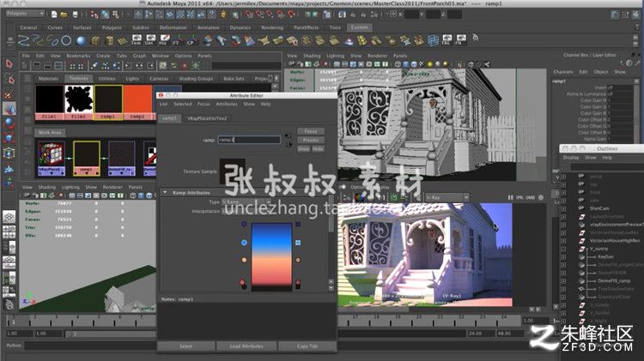This screenshot has width=644, height=361.
Task: Click the Load Attributes button
Action: click(x=246, y=346)
